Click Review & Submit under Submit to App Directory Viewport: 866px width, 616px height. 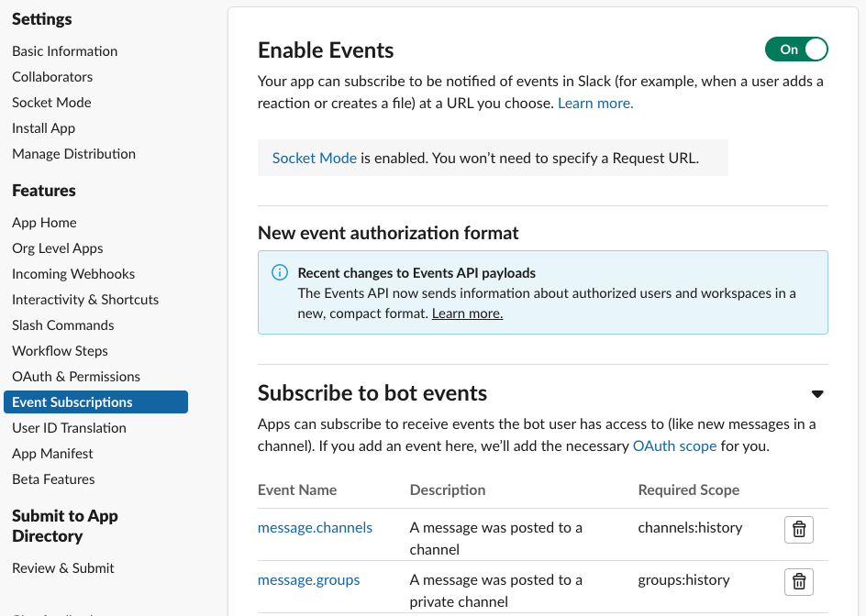point(62,568)
